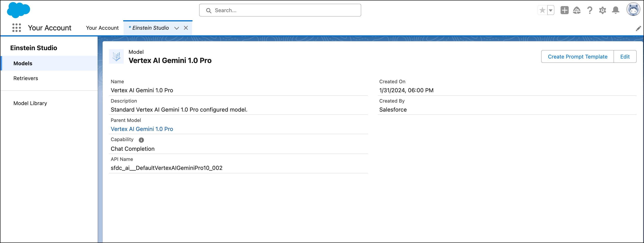Close the Einstein Studio tab
This screenshot has width=644, height=243.
click(x=186, y=28)
